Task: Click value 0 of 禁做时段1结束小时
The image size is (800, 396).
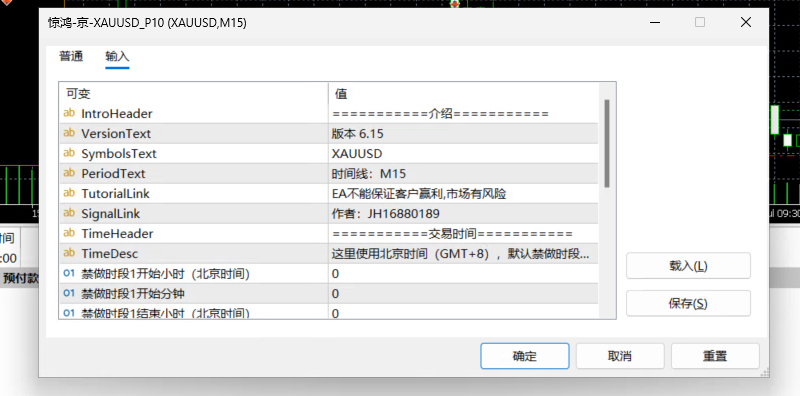Action: (463, 312)
